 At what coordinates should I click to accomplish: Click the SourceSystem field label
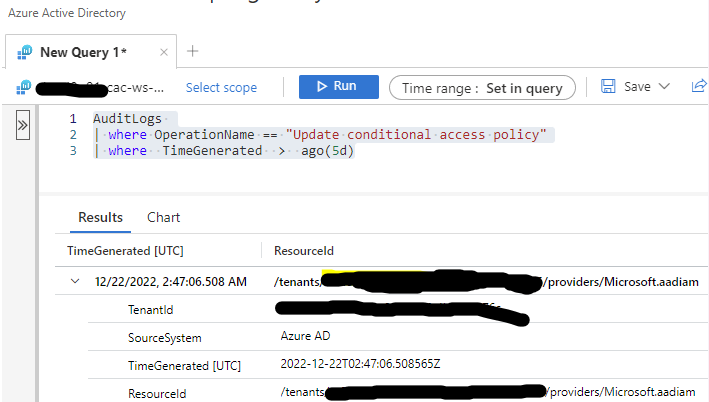tap(165, 338)
